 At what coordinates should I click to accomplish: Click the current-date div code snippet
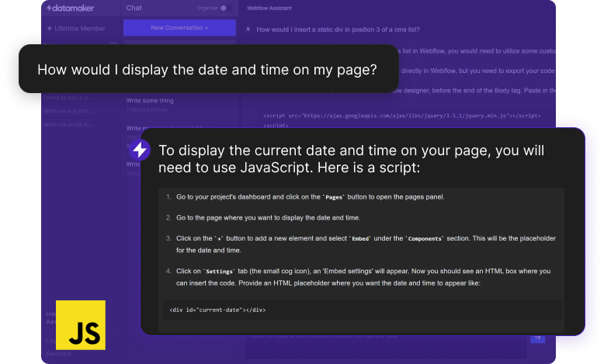tap(217, 310)
